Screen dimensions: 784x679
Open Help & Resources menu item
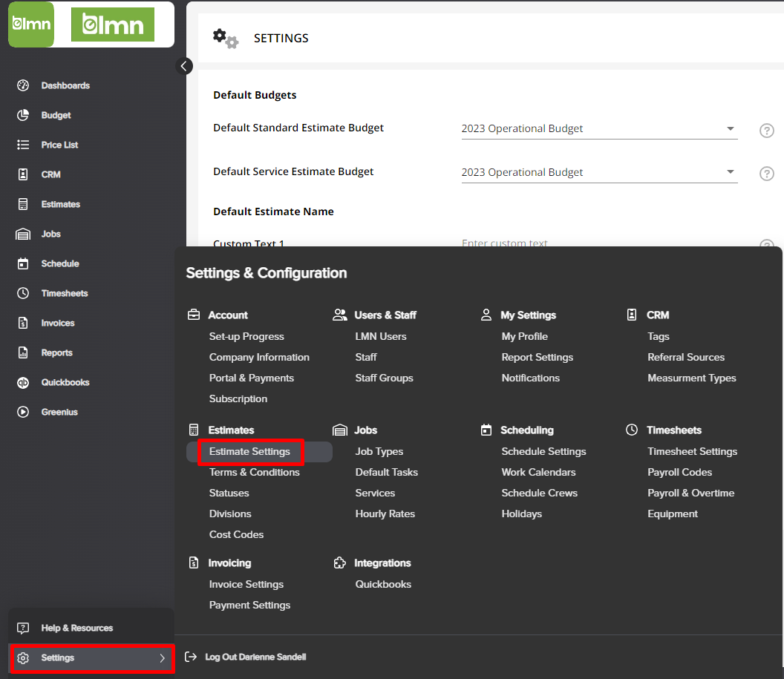click(x=77, y=628)
